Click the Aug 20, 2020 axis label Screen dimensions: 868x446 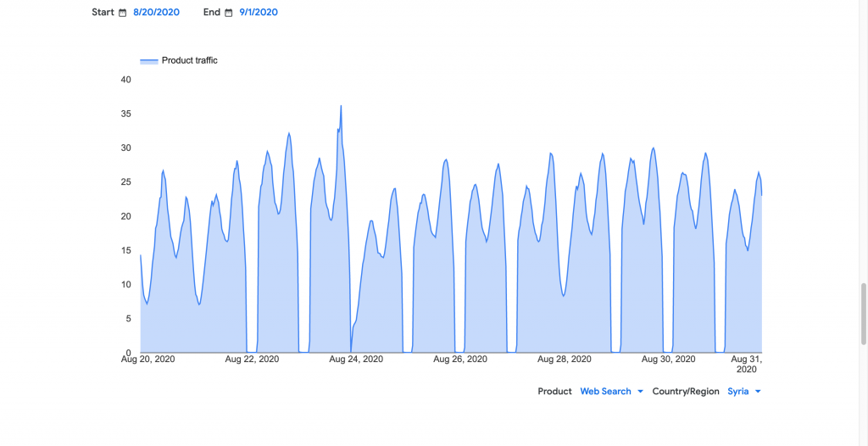pyautogui.click(x=148, y=359)
